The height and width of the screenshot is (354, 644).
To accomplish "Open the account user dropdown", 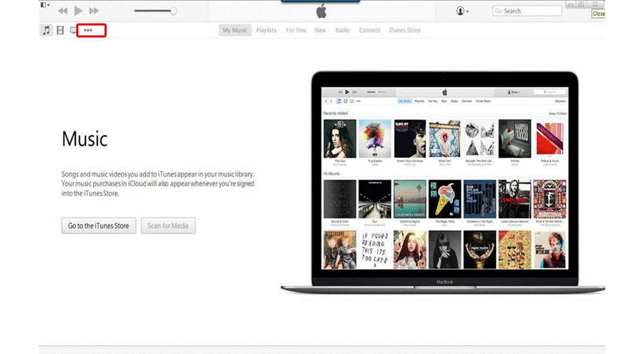I will [462, 11].
